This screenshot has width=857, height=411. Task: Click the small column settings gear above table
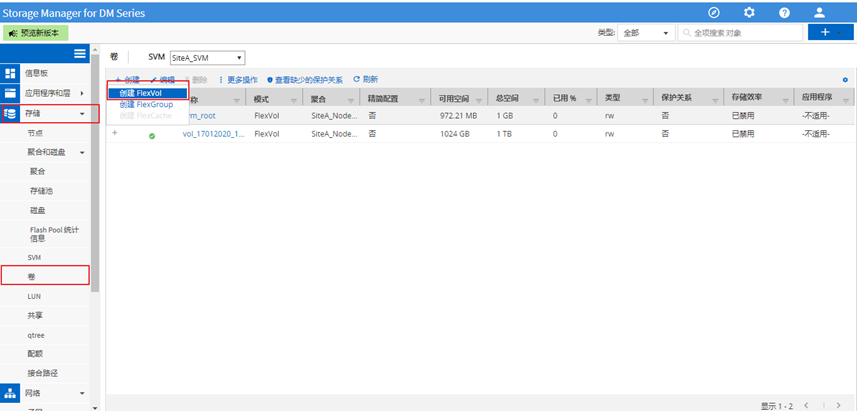(x=845, y=79)
